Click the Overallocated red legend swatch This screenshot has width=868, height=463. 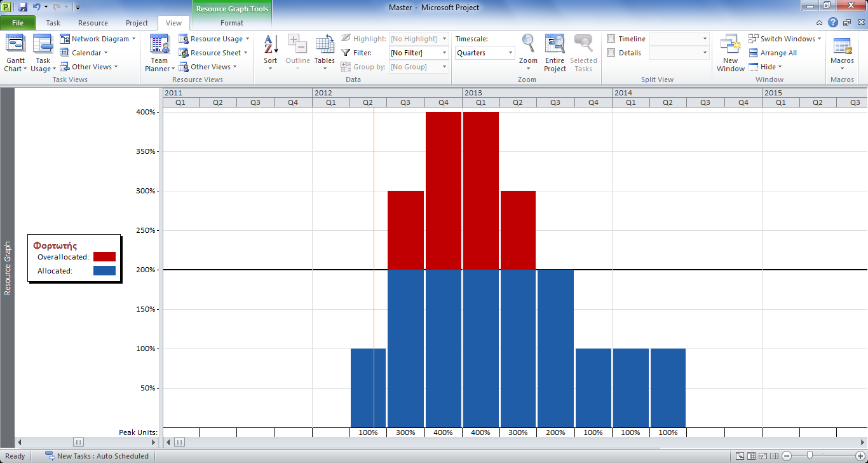point(104,257)
